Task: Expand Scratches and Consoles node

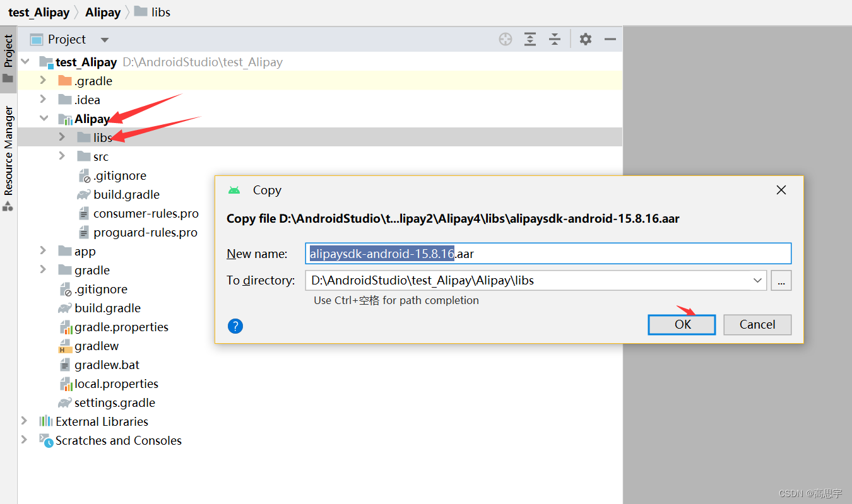Action: point(25,440)
